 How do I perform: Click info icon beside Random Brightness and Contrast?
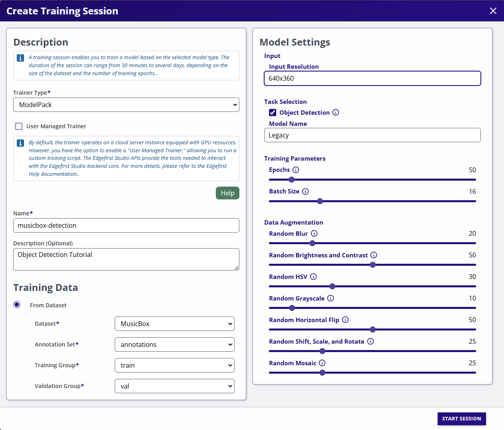(x=374, y=255)
